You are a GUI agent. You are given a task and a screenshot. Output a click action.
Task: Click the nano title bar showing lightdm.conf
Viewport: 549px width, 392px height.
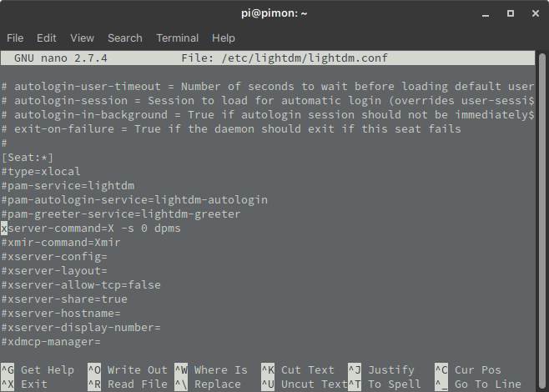[268, 58]
